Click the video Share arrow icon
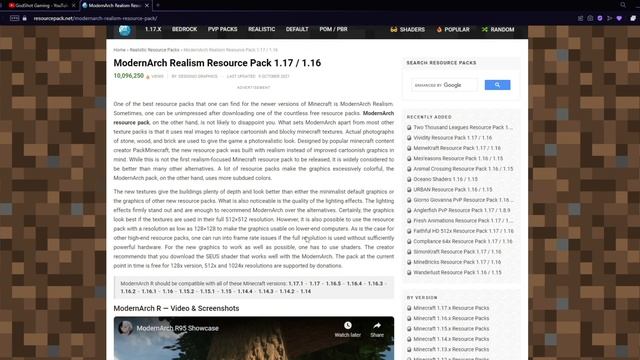Screen dimensions: 640x360 click(x=377, y=325)
